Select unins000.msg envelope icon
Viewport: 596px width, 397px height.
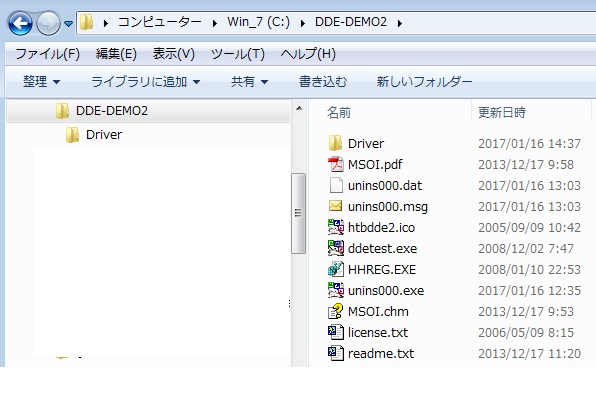[335, 206]
